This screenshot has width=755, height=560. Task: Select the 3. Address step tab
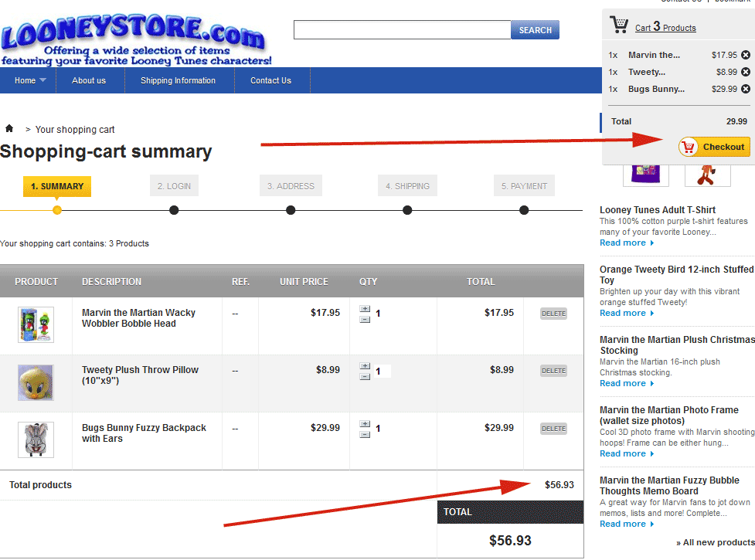coord(291,186)
